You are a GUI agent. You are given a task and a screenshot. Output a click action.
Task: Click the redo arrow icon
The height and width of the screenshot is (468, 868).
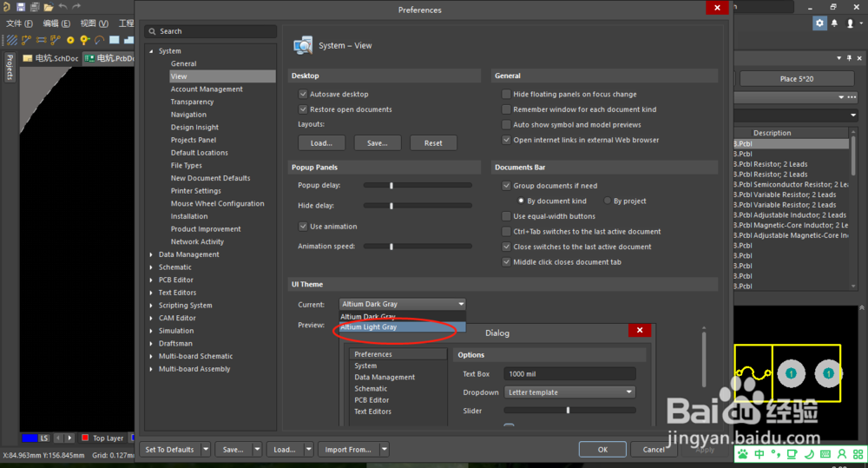76,7
